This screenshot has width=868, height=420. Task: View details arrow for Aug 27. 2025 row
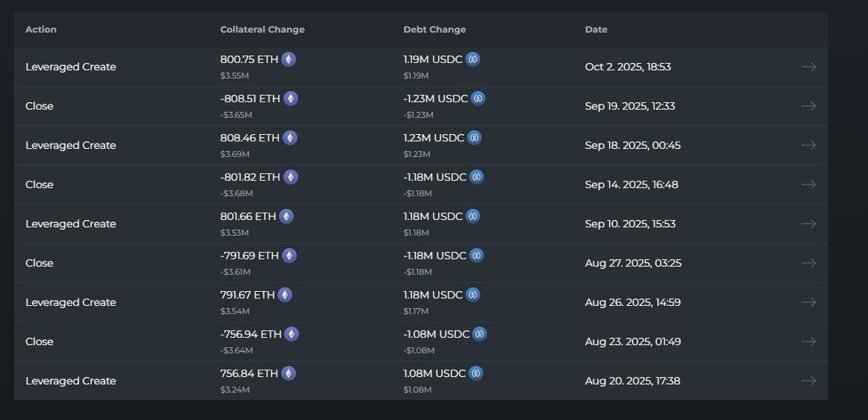click(808, 263)
